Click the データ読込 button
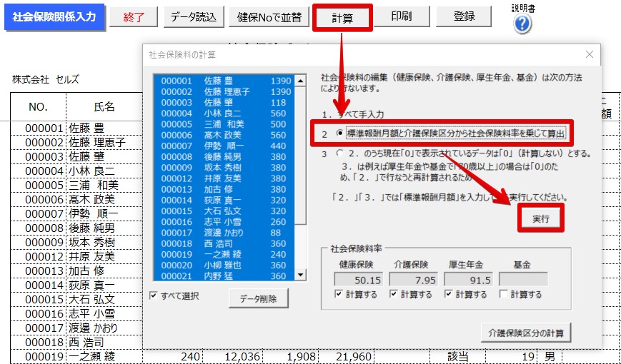Screen dimensions: 621x364 tap(193, 17)
